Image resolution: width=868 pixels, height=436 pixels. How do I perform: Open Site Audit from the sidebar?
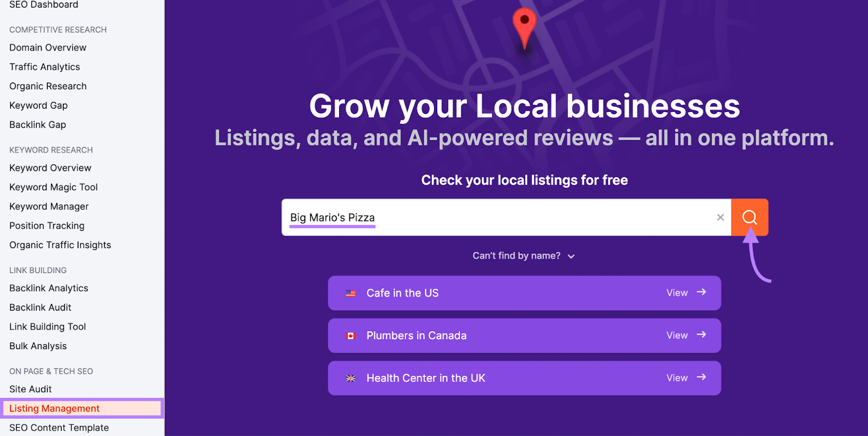29,389
